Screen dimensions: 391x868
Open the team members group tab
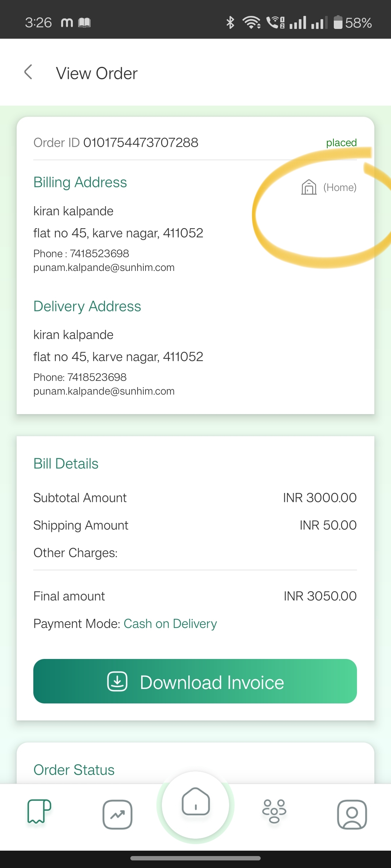274,811
